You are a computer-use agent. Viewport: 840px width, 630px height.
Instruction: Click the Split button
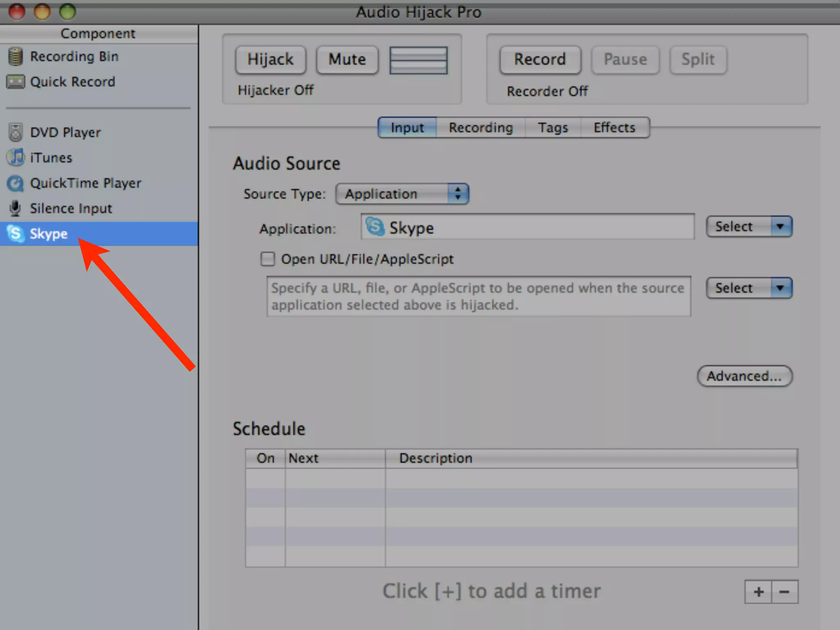[x=698, y=59]
